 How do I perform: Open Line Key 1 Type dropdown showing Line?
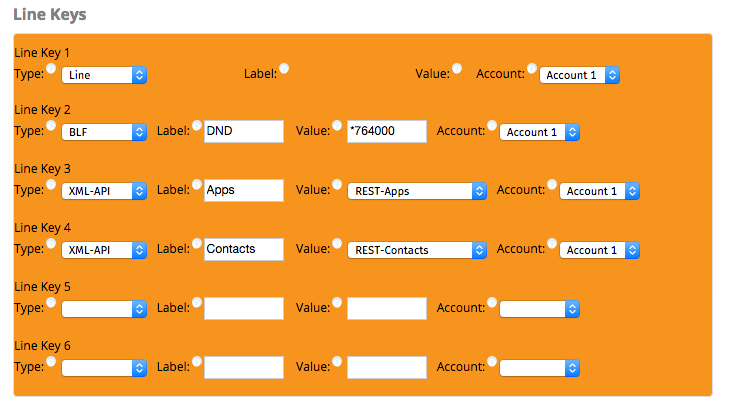pyautogui.click(x=104, y=75)
